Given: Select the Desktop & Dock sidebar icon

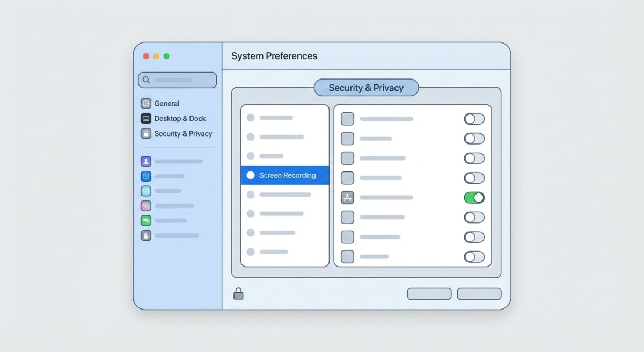Looking at the screenshot, I should pyautogui.click(x=145, y=118).
